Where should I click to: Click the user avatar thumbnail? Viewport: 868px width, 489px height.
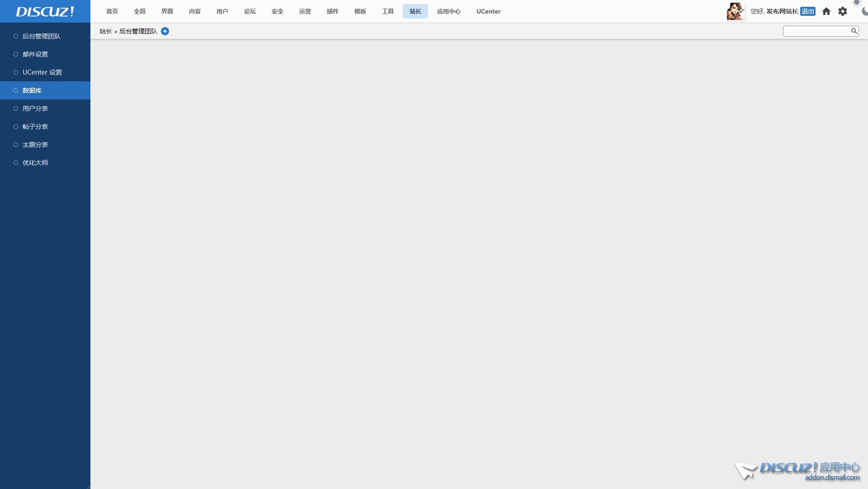tap(736, 11)
